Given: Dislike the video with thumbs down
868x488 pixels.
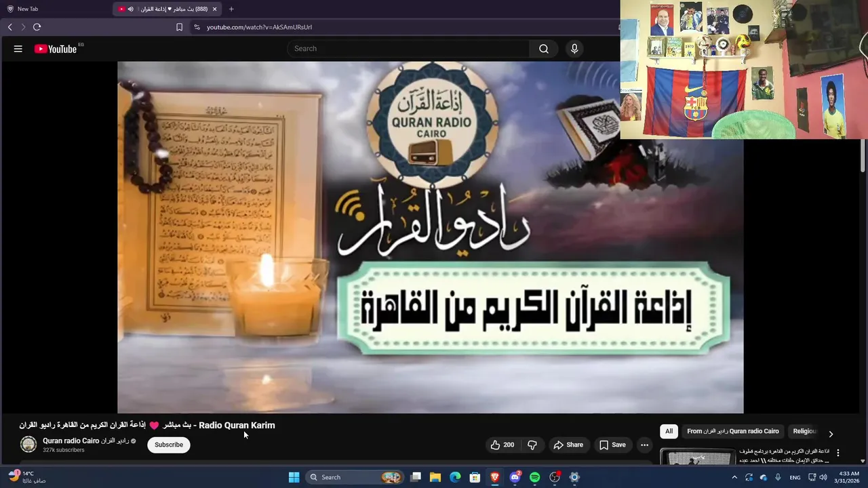Looking at the screenshot, I should [x=532, y=445].
